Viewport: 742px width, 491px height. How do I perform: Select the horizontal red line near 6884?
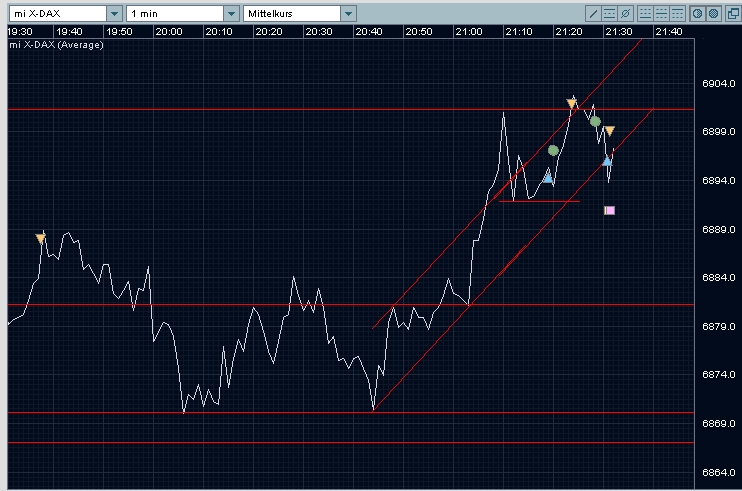pyautogui.click(x=351, y=305)
